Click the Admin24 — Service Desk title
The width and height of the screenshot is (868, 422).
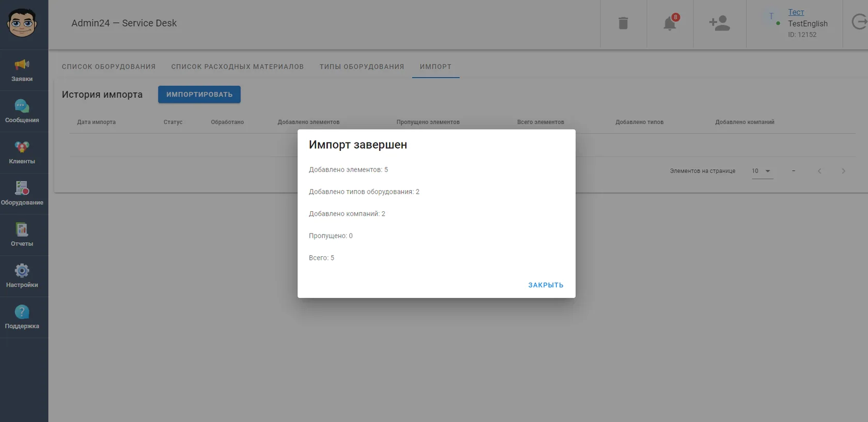[x=124, y=23]
